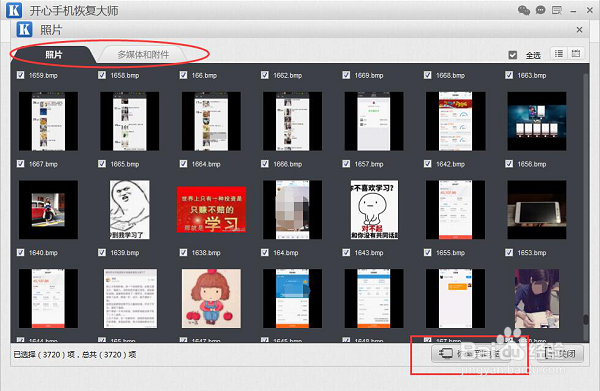Uncheck the 164.bmp checkbox
Viewport: 600px width, 391px height.
(265, 253)
